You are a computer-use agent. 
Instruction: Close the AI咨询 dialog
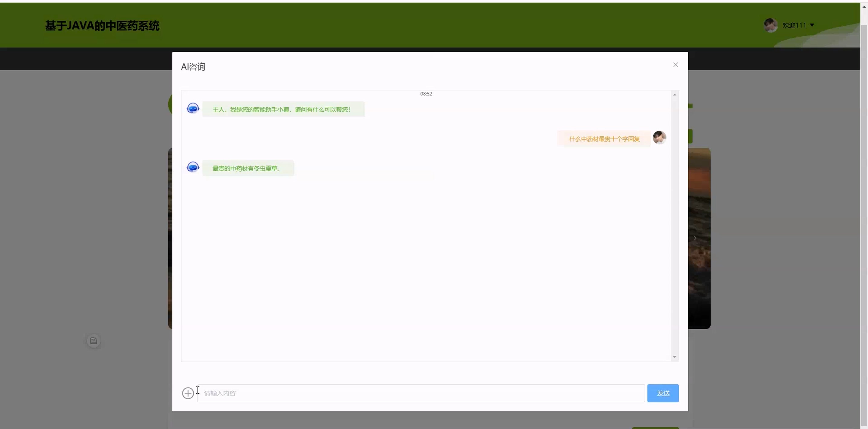point(675,65)
